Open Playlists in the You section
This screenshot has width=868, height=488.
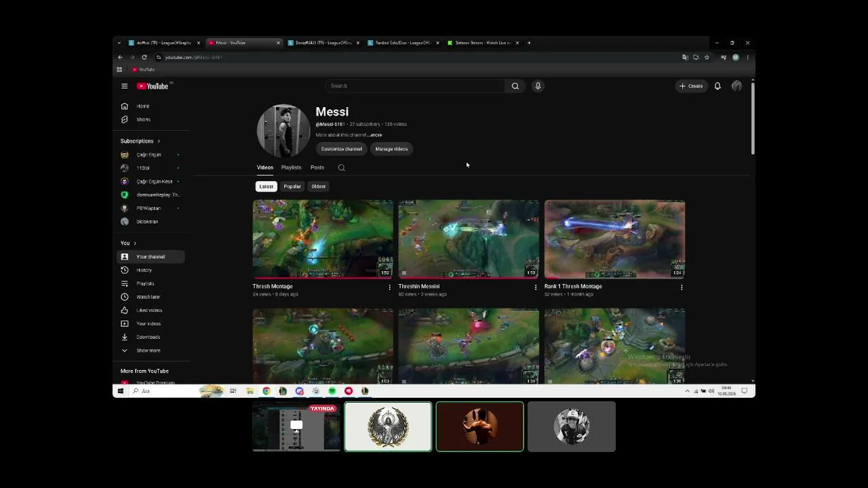[x=145, y=283]
